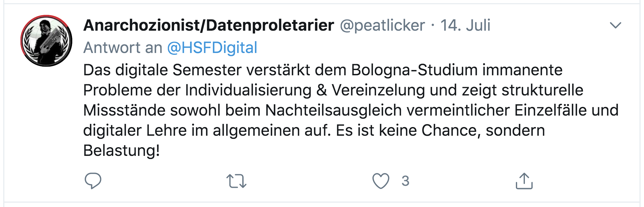This screenshot has width=644, height=207.
Task: Click the @peatlicker handle
Action: 382,25
